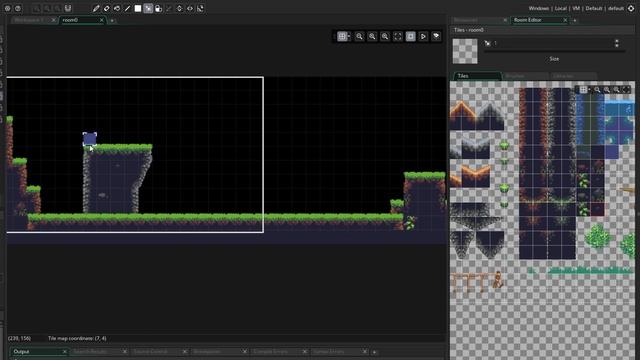Zoom in the room canvas

tap(385, 36)
